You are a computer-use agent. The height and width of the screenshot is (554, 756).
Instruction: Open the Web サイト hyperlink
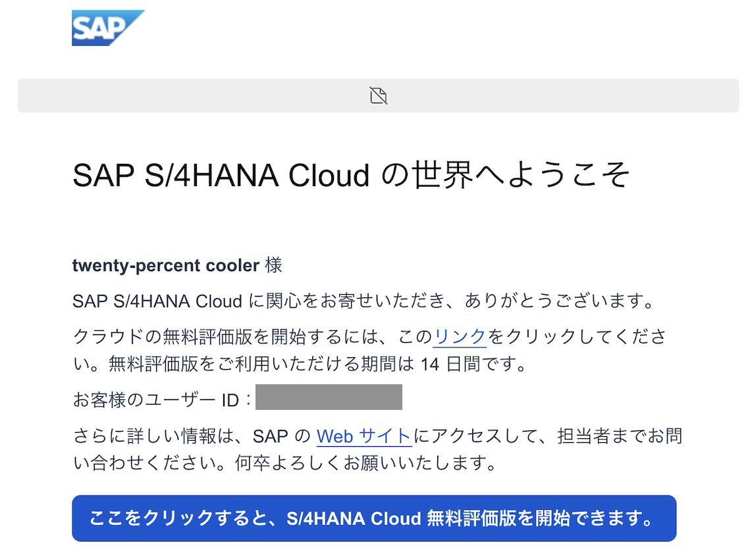click(364, 436)
